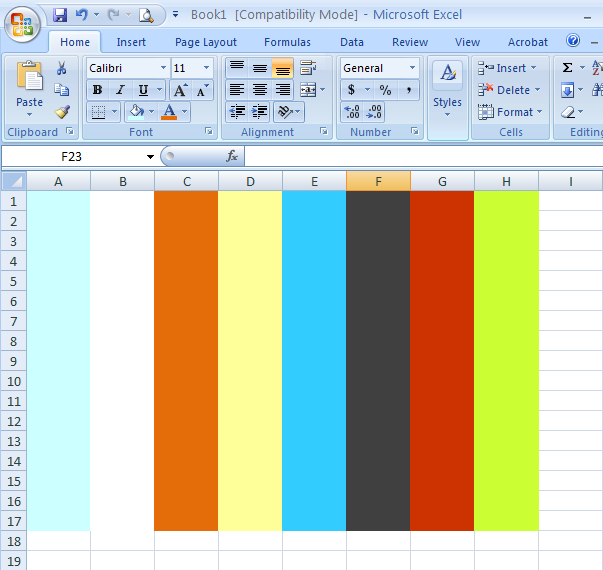
Task: Decrease font size with Shrink Font
Action: point(202,90)
